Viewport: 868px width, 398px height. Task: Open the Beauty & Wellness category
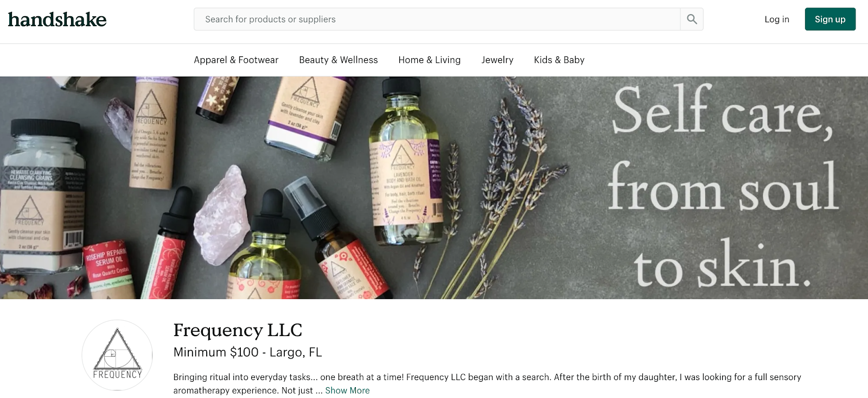point(339,60)
